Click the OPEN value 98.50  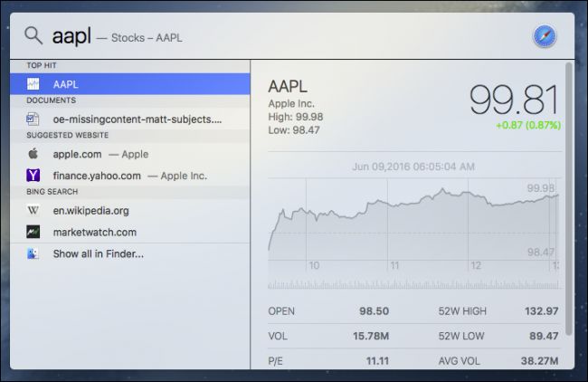(x=374, y=311)
